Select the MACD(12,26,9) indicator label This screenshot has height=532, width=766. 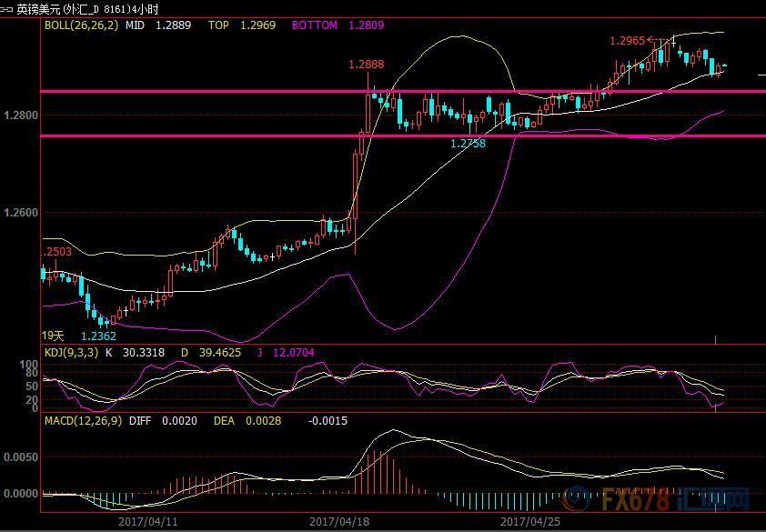click(x=84, y=421)
